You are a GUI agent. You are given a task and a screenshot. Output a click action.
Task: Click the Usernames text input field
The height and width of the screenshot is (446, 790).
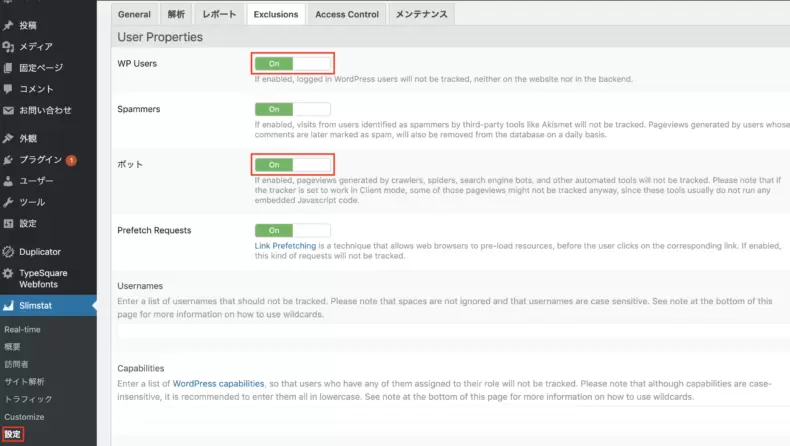tap(450, 330)
